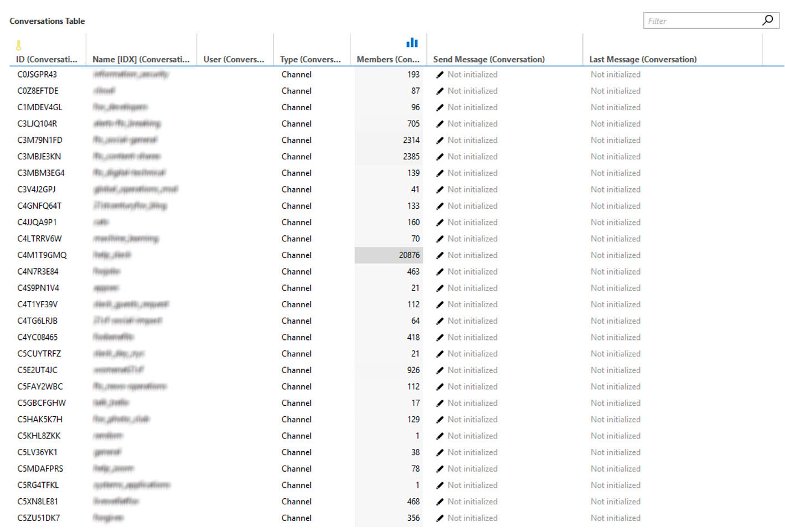785x532 pixels.
Task: Select ID cell C4YC08465
Action: [x=38, y=337]
